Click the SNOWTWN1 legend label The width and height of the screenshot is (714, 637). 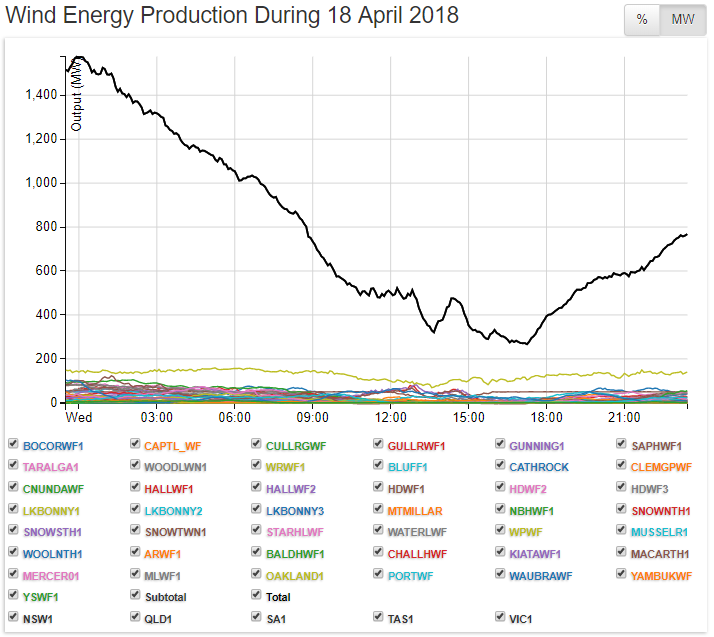click(x=175, y=532)
